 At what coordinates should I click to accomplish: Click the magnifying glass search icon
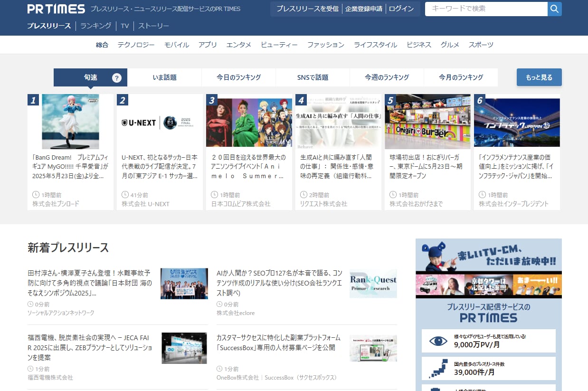pyautogui.click(x=554, y=9)
